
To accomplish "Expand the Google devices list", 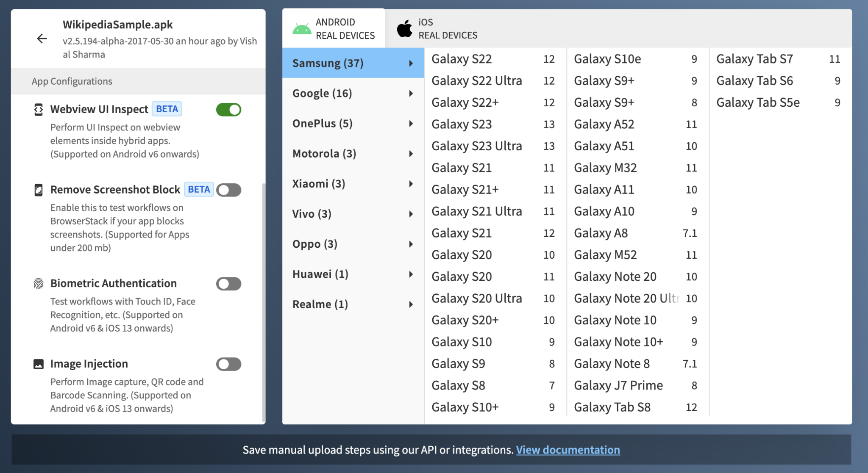I will click(322, 93).
